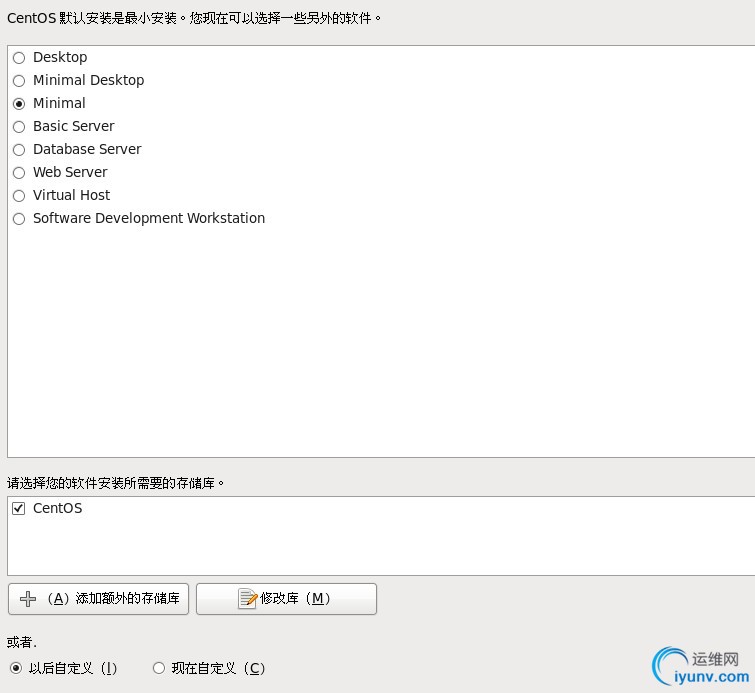The height and width of the screenshot is (693, 755).
Task: Select the Database Server radio button
Action: pyautogui.click(x=19, y=150)
